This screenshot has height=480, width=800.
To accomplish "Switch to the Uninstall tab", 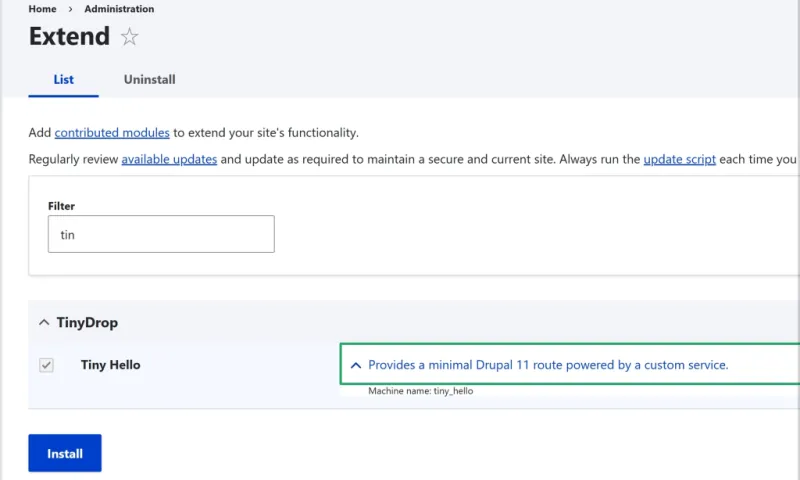I will pos(149,80).
